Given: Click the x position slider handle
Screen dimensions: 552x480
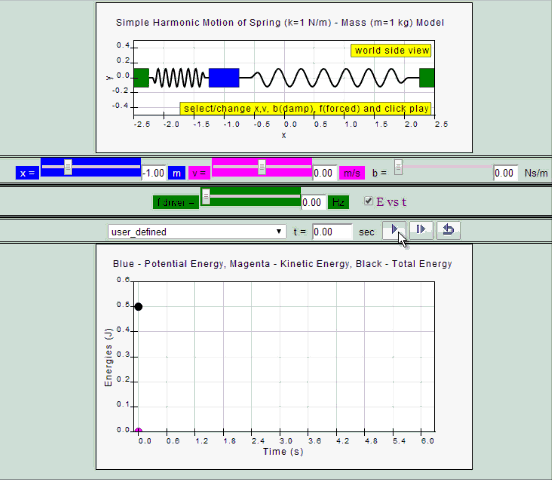Looking at the screenshot, I should click(68, 167).
